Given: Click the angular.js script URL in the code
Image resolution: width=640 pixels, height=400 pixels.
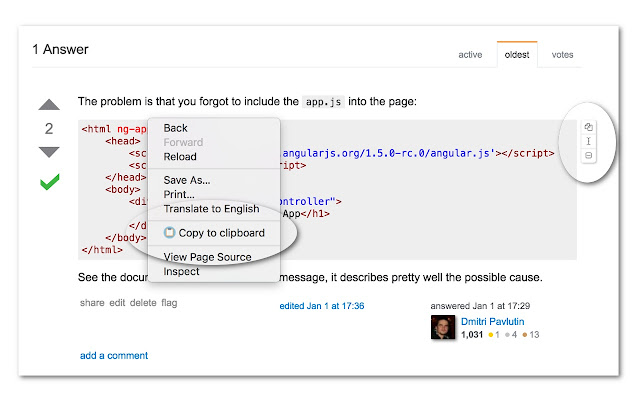Looking at the screenshot, I should (391, 153).
